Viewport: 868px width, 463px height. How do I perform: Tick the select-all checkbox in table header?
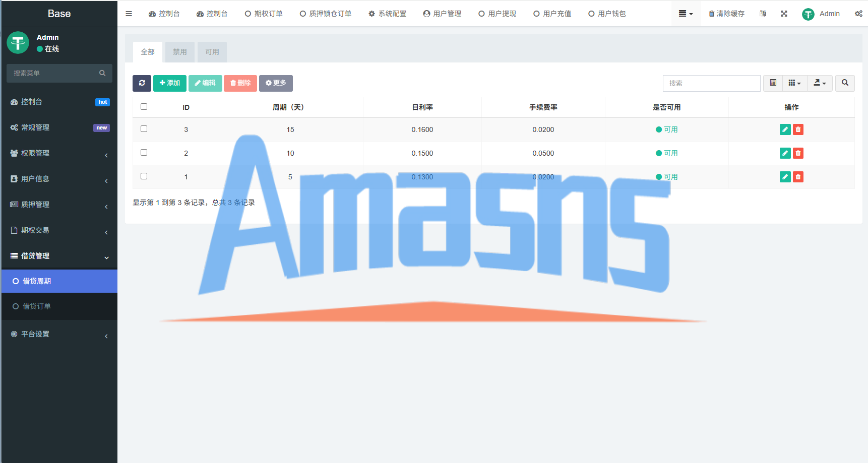[144, 107]
